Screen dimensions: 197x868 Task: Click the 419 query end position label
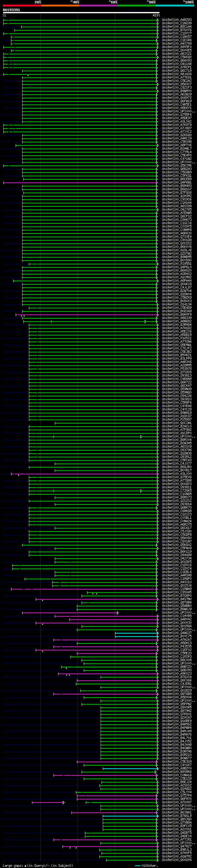pyautogui.click(x=155, y=15)
